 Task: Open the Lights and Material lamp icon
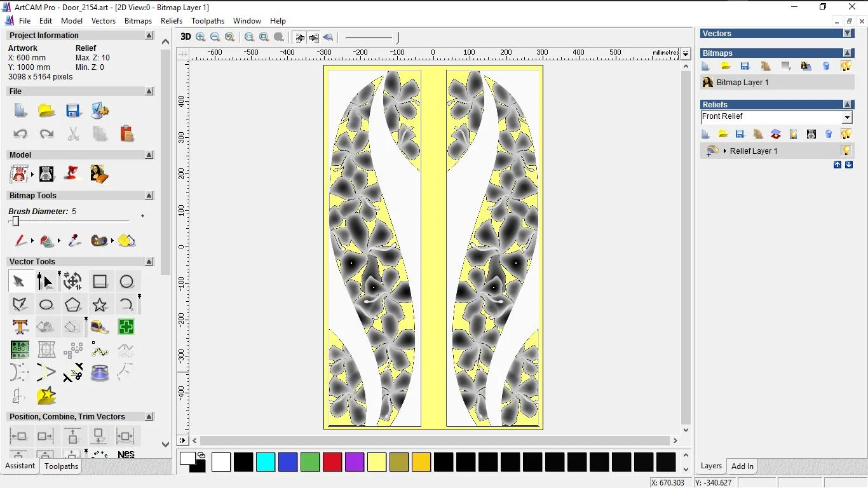point(73,173)
